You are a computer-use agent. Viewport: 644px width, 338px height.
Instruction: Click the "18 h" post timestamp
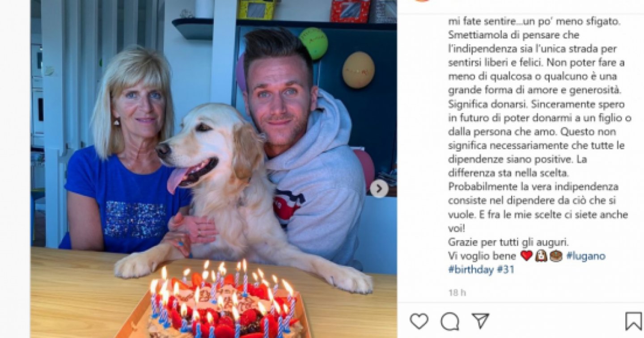(457, 293)
